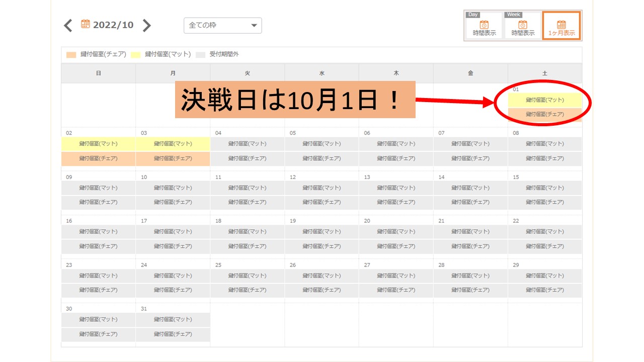Select 鍵付個室(マット) on October 03
The width and height of the screenshot is (644, 362).
point(173,144)
